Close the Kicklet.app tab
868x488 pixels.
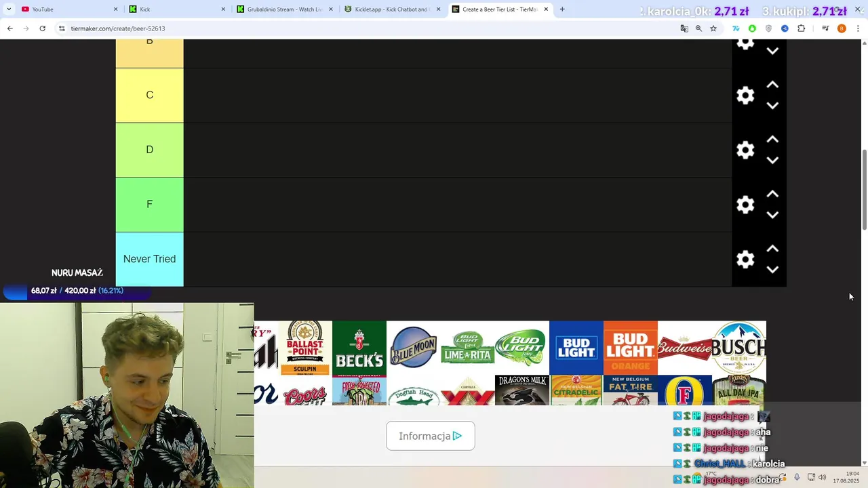[x=438, y=9]
